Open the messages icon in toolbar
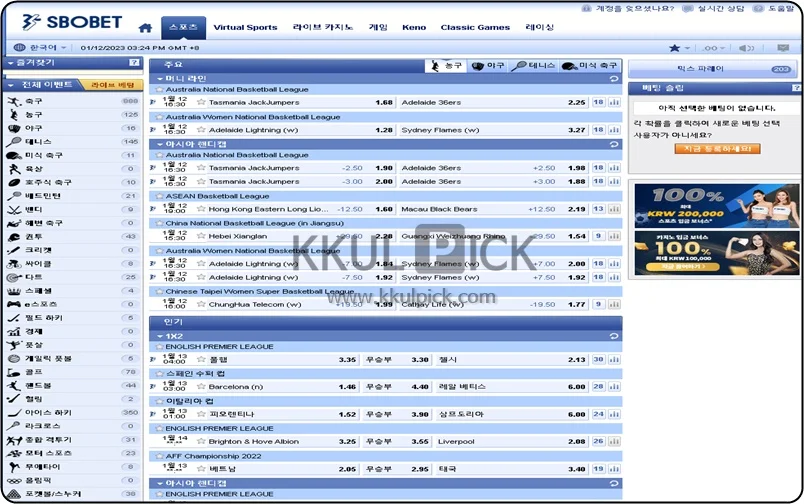 click(782, 48)
